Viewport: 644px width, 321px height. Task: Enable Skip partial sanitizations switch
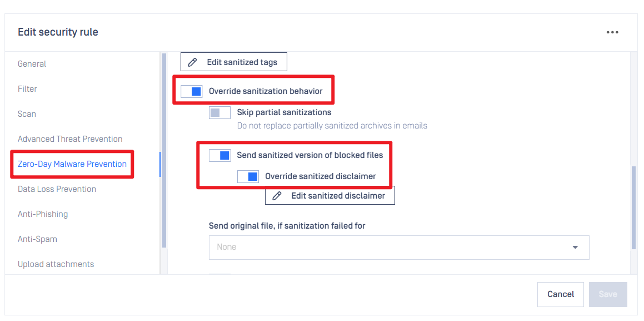[219, 112]
